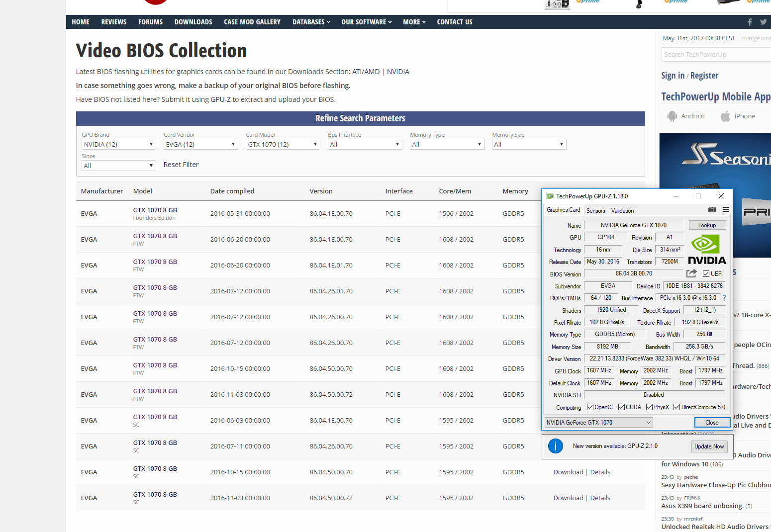Screen dimensions: 771x532
Task: Click the Sign in link
Action: click(x=673, y=76)
